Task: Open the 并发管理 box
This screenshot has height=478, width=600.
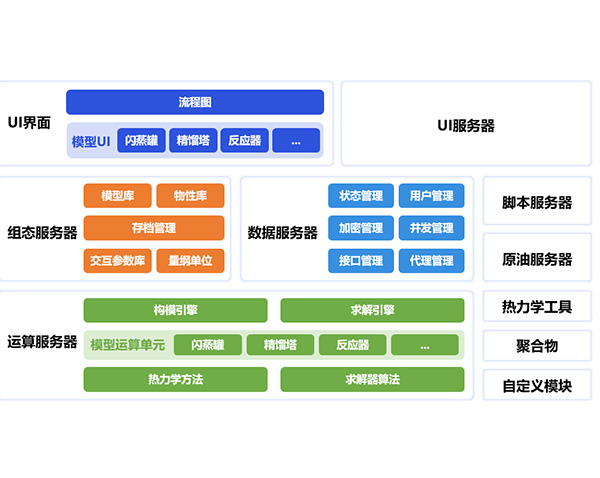Action: coord(432,228)
